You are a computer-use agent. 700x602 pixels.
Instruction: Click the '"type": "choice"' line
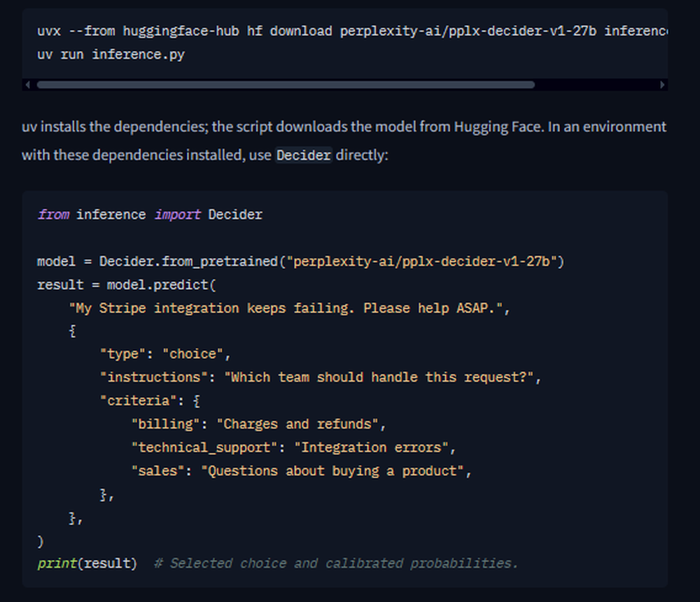pyautogui.click(x=165, y=354)
